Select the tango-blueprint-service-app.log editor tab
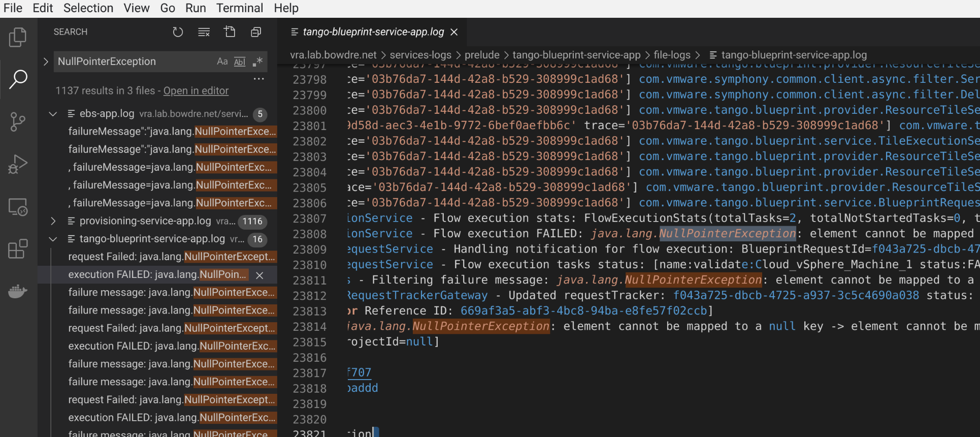 point(373,32)
